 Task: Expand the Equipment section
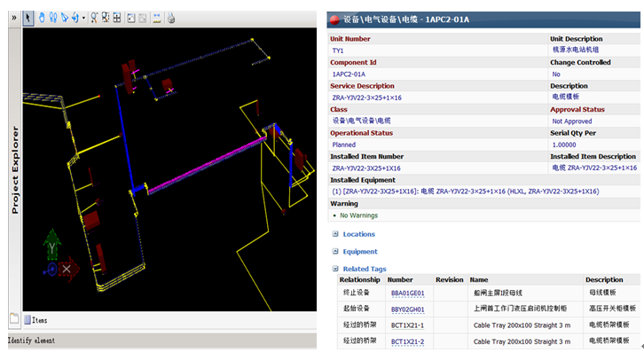[x=335, y=252]
